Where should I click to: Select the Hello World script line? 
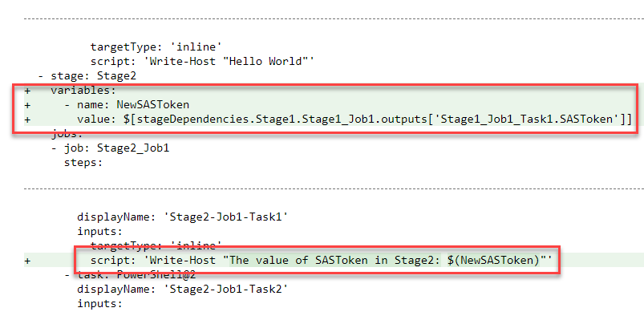coord(202,61)
